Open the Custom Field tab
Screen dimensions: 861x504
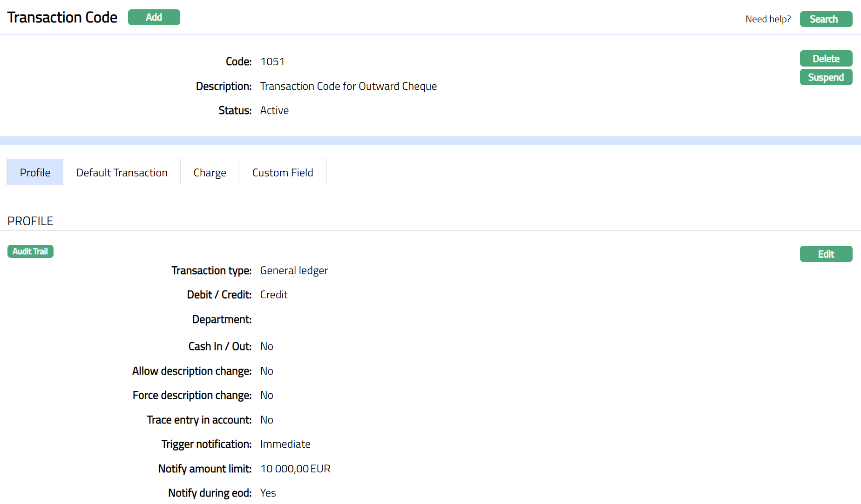pos(283,172)
